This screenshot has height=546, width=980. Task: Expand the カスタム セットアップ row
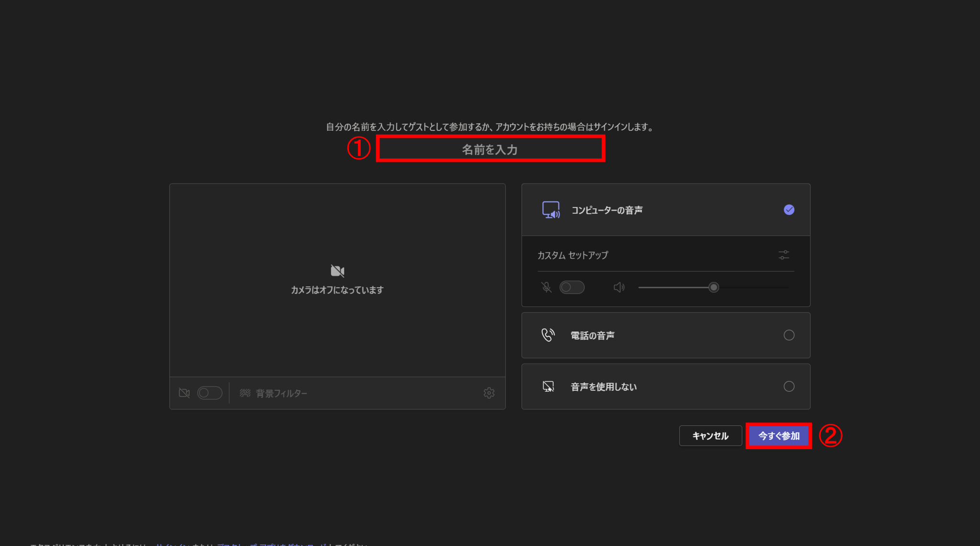666,255
